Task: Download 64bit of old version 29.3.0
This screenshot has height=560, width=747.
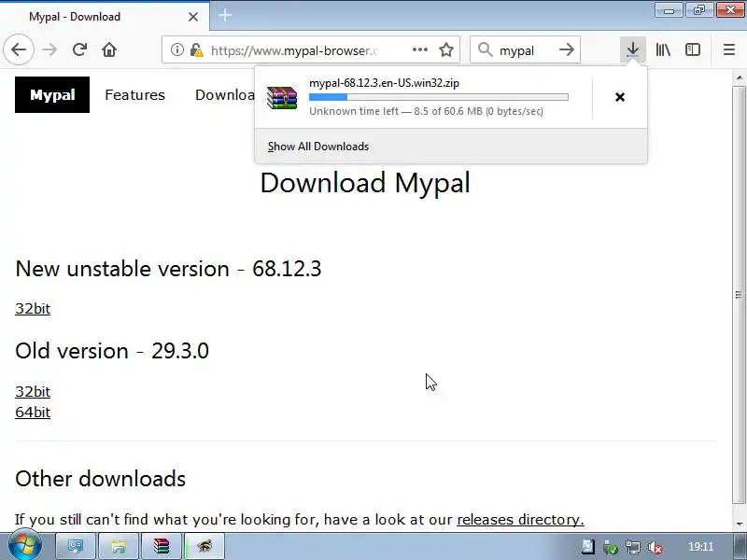Action: 33,412
